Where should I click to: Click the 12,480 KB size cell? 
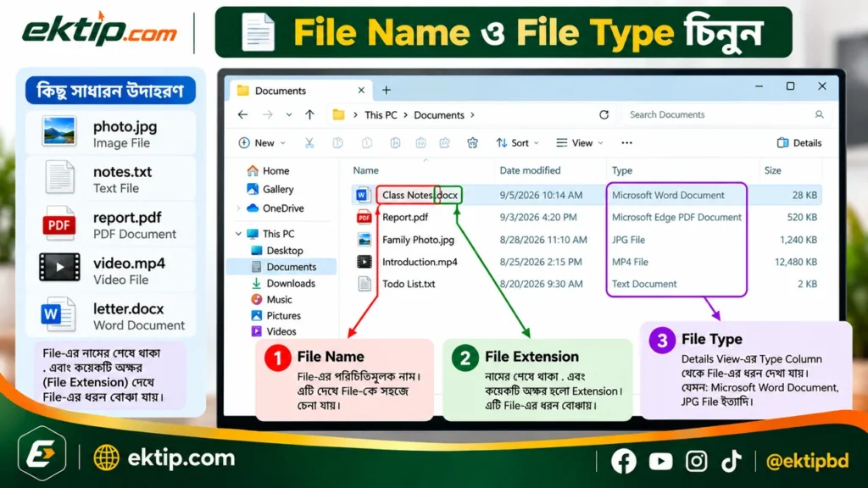pyautogui.click(x=795, y=262)
